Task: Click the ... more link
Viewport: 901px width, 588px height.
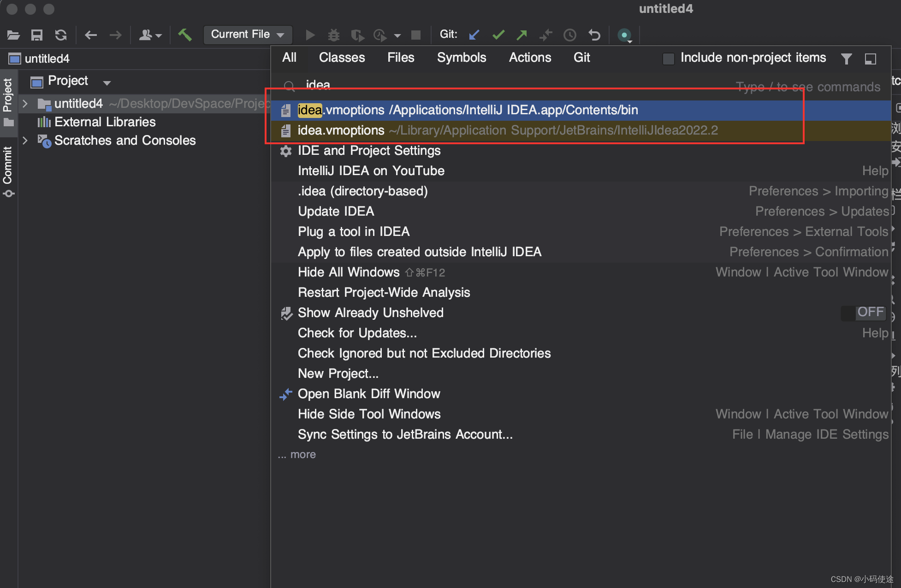Action: tap(297, 455)
